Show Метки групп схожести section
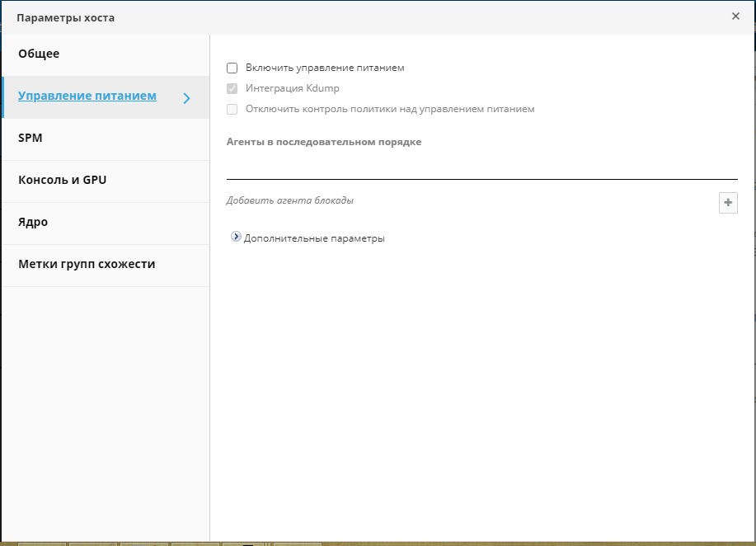The image size is (756, 546). point(87,265)
